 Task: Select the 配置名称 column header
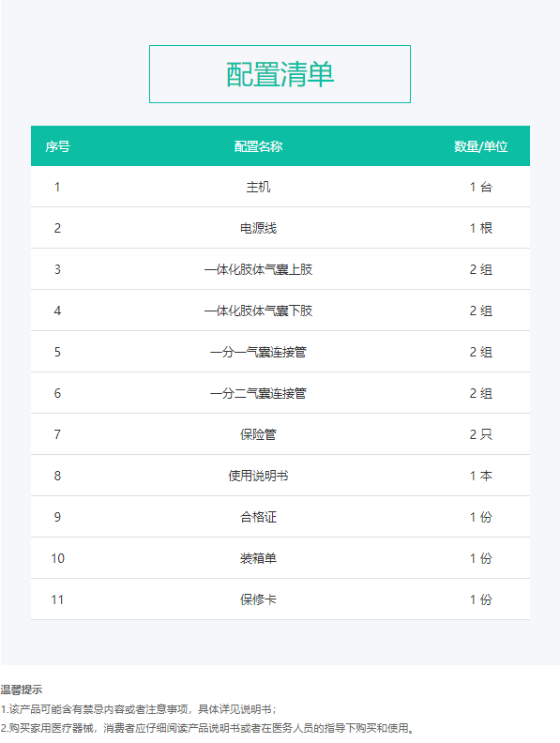point(258,146)
